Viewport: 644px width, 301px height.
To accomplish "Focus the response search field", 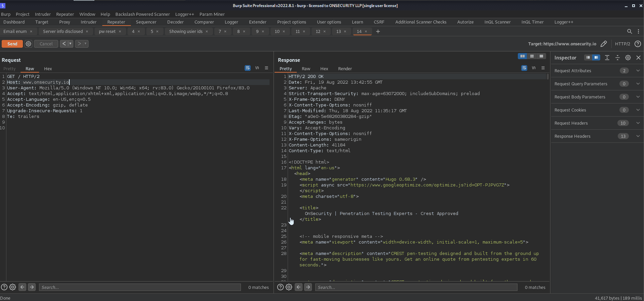I will [x=416, y=287].
